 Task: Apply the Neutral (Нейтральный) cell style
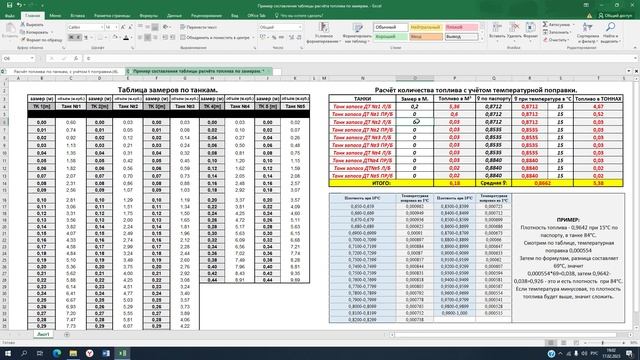426,27
